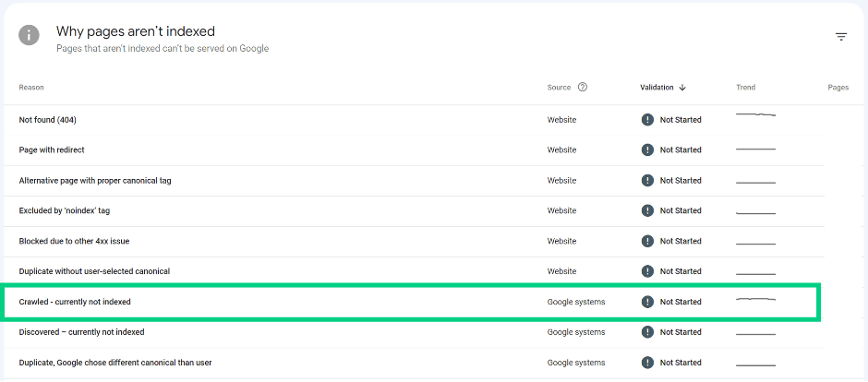Click the Trend column header
Screen dimensions: 868x382
coord(746,88)
